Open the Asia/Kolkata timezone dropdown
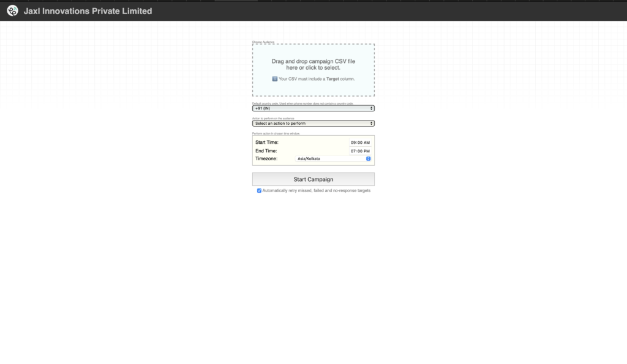This screenshot has height=364, width=627. (x=331, y=159)
